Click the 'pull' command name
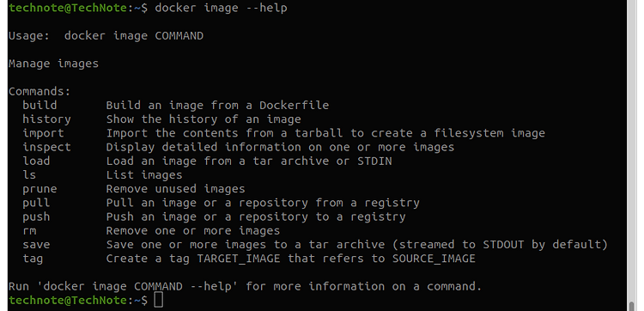Image resolution: width=644 pixels, height=311 pixels. pyautogui.click(x=37, y=203)
